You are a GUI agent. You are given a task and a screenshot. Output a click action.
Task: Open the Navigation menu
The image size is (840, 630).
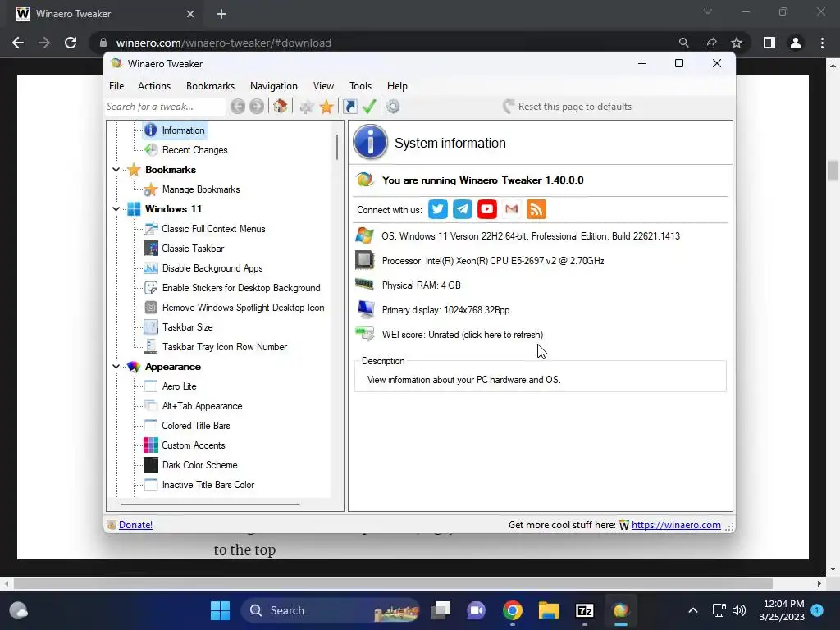tap(274, 85)
